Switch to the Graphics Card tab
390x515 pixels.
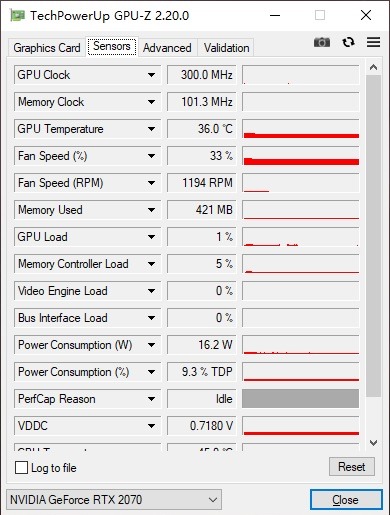[47, 48]
